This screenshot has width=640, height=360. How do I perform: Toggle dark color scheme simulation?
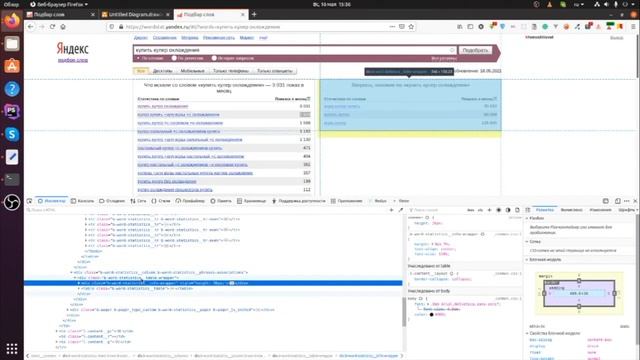point(508,210)
